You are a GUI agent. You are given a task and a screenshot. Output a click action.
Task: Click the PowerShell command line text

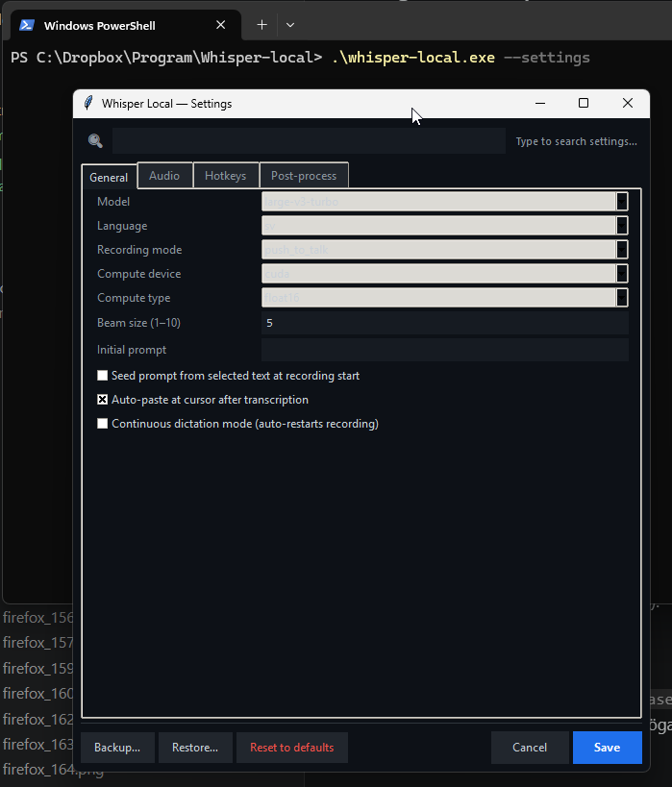(x=300, y=58)
